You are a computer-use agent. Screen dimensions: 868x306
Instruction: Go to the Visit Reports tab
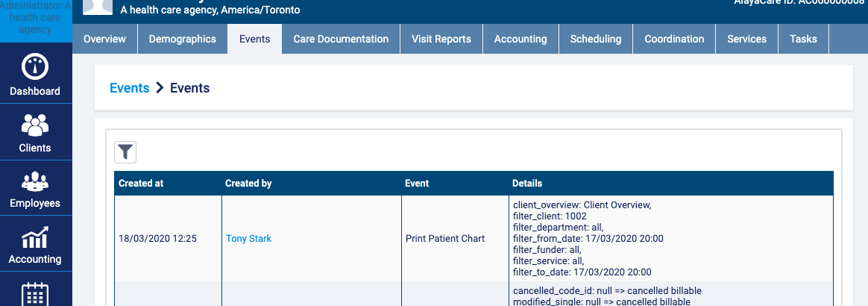coord(441,39)
